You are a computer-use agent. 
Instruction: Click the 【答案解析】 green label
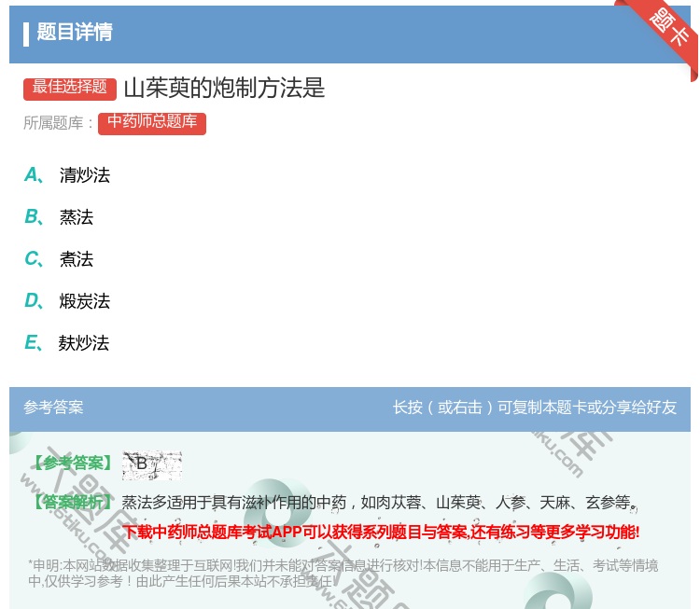tap(74, 503)
